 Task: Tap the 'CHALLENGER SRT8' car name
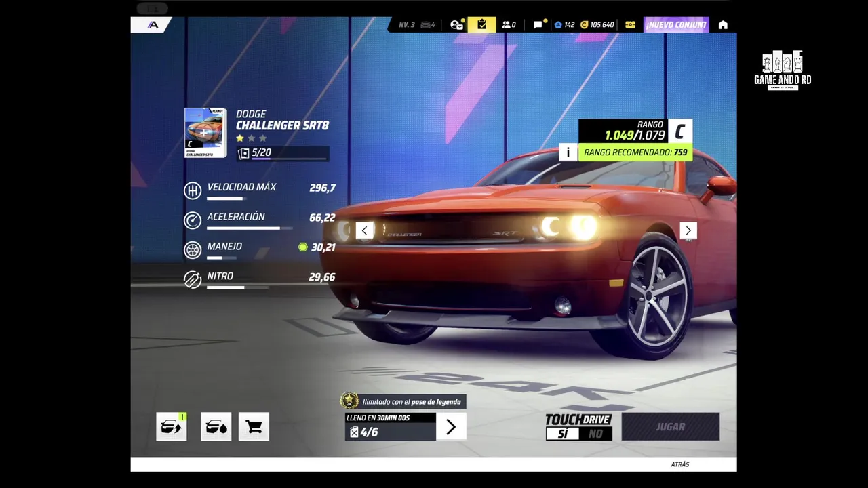[282, 125]
